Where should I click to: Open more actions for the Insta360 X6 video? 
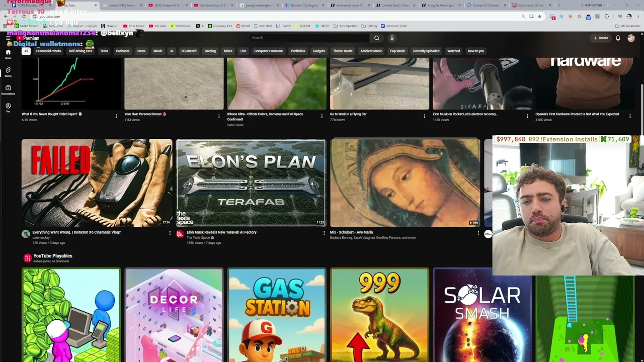point(170,233)
